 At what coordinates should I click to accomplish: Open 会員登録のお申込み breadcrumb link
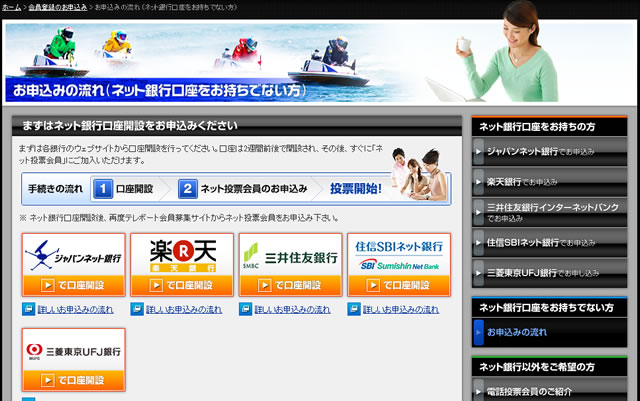pyautogui.click(x=58, y=7)
